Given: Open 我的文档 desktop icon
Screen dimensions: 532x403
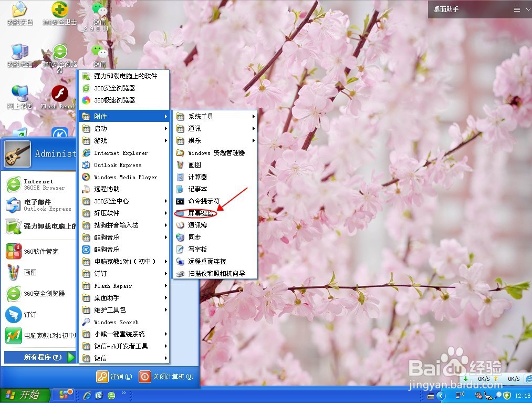Looking at the screenshot, I should point(19,14).
